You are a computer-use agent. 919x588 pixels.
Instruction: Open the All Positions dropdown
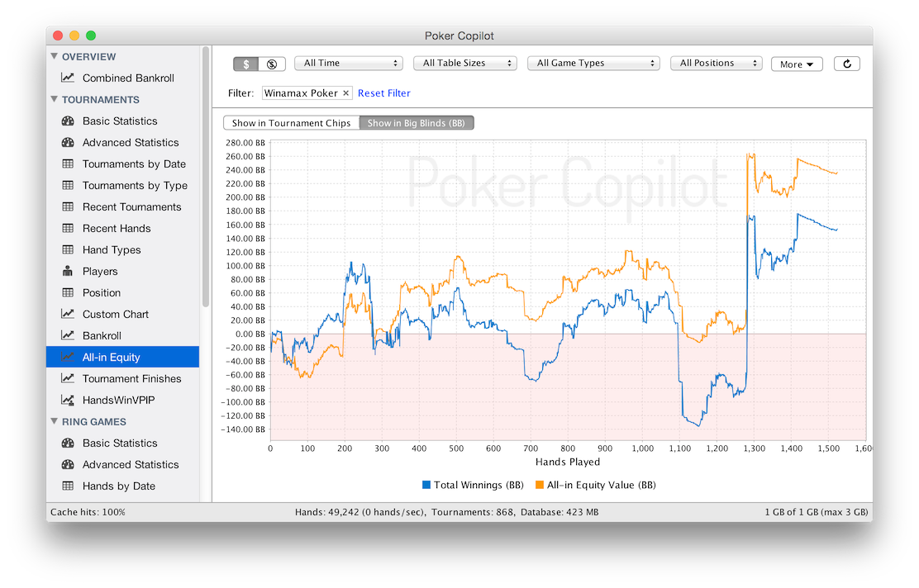click(x=717, y=64)
